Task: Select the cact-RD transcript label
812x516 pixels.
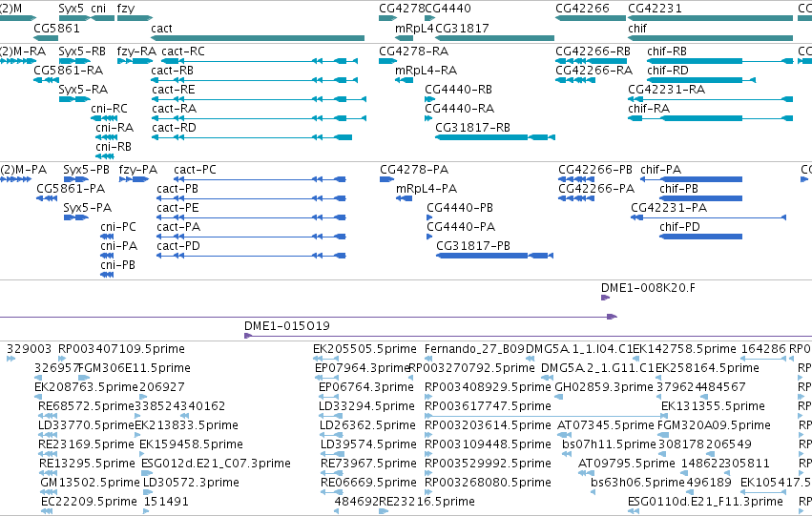Action: (x=174, y=128)
